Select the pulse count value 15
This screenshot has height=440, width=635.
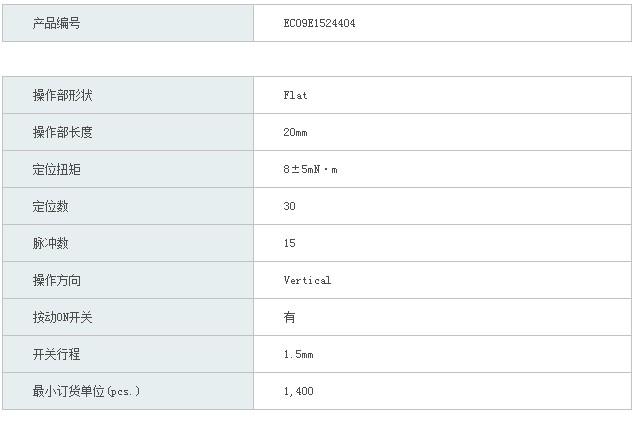click(289, 243)
